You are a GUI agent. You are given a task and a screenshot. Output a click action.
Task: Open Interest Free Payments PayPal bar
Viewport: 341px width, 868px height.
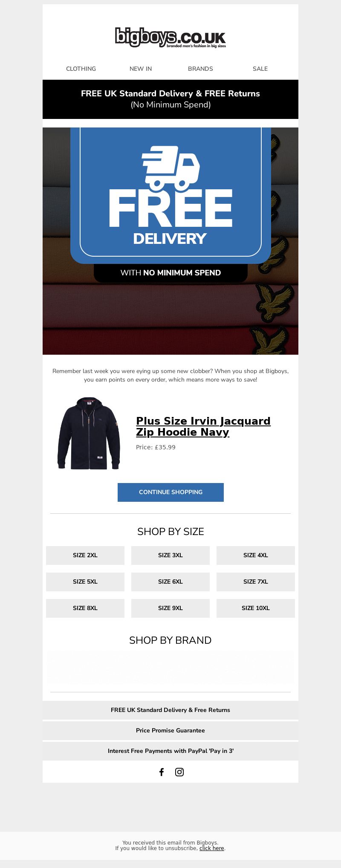click(170, 751)
